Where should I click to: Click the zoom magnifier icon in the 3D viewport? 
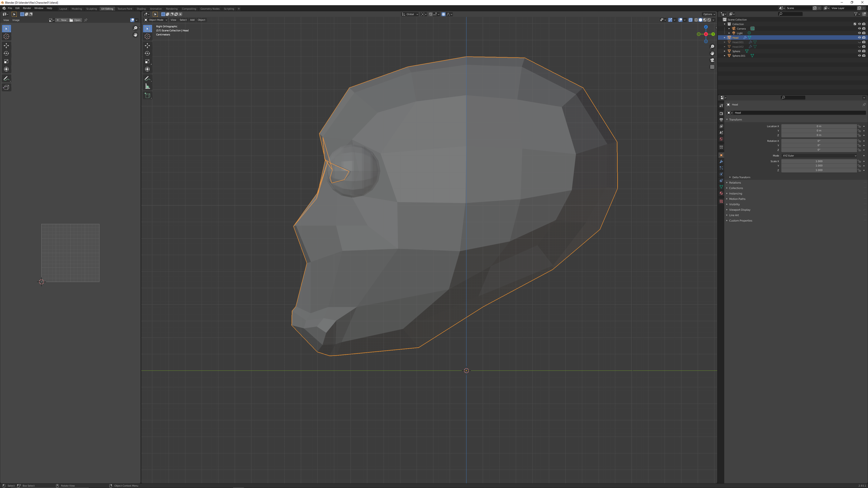(x=712, y=47)
